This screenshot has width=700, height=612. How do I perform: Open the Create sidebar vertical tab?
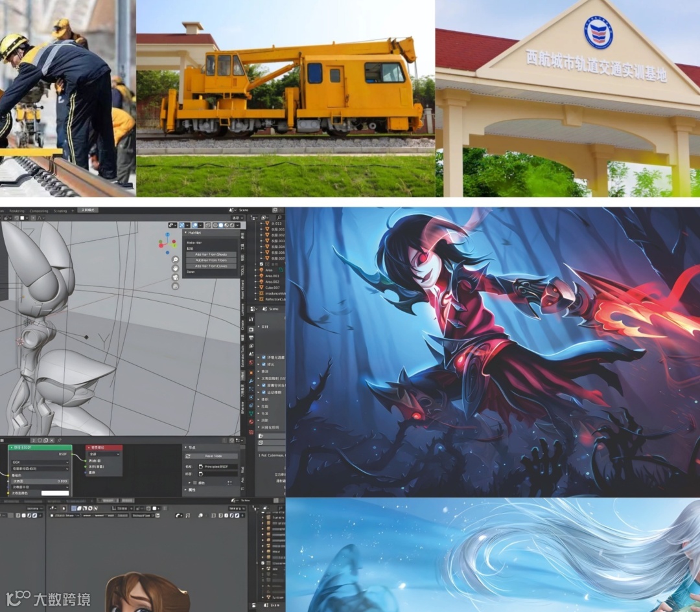pyautogui.click(x=242, y=324)
